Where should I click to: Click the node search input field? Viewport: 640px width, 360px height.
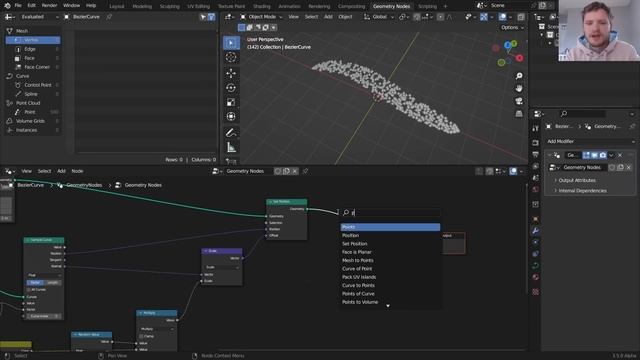click(390, 213)
